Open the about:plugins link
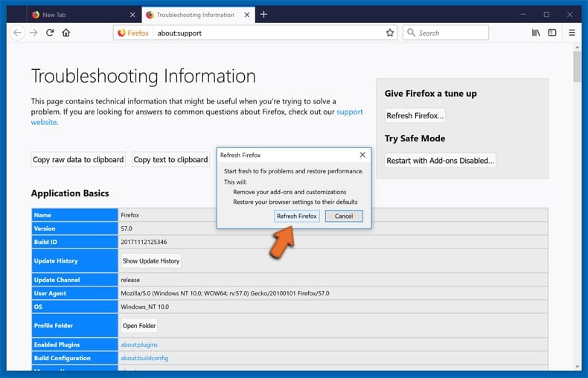The width and height of the screenshot is (588, 378). [x=139, y=345]
